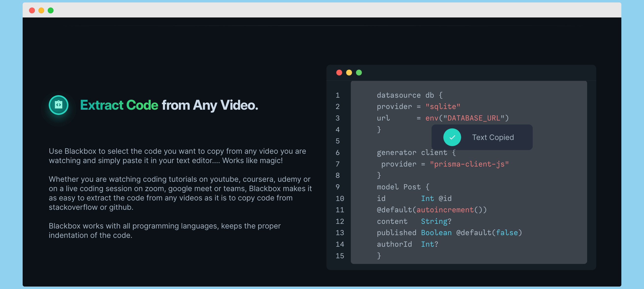The width and height of the screenshot is (644, 289).
Task: Click the "url" key on line 3
Action: pyautogui.click(x=383, y=118)
